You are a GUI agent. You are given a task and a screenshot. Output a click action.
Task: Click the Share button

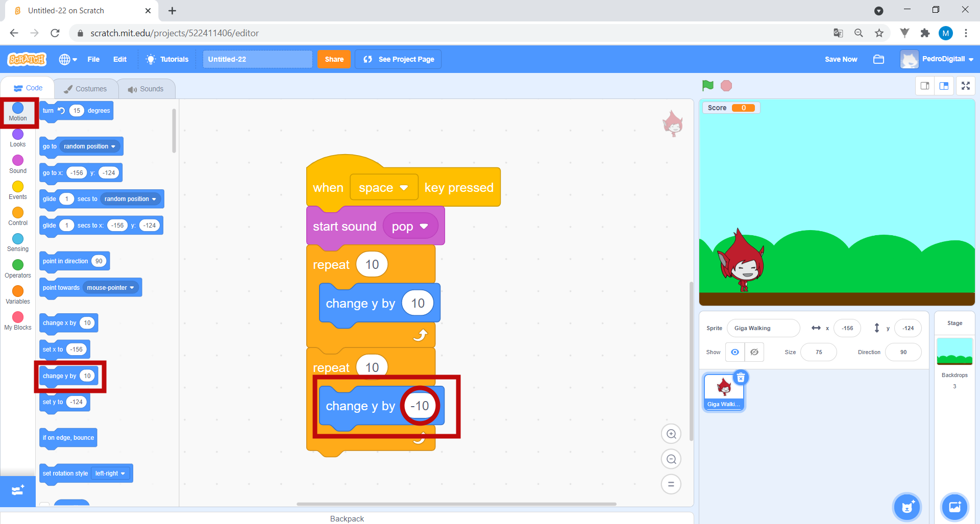[334, 59]
